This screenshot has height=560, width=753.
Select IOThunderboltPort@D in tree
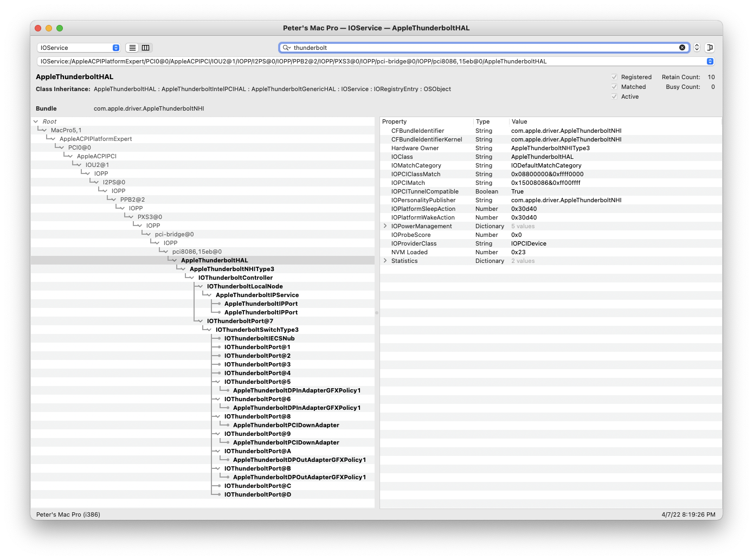[258, 494]
